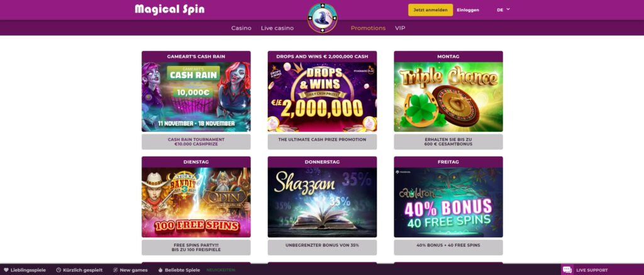This screenshot has height=275, width=644.
Task: Open Drops and Wins 2,000,000 banner
Action: [322, 97]
